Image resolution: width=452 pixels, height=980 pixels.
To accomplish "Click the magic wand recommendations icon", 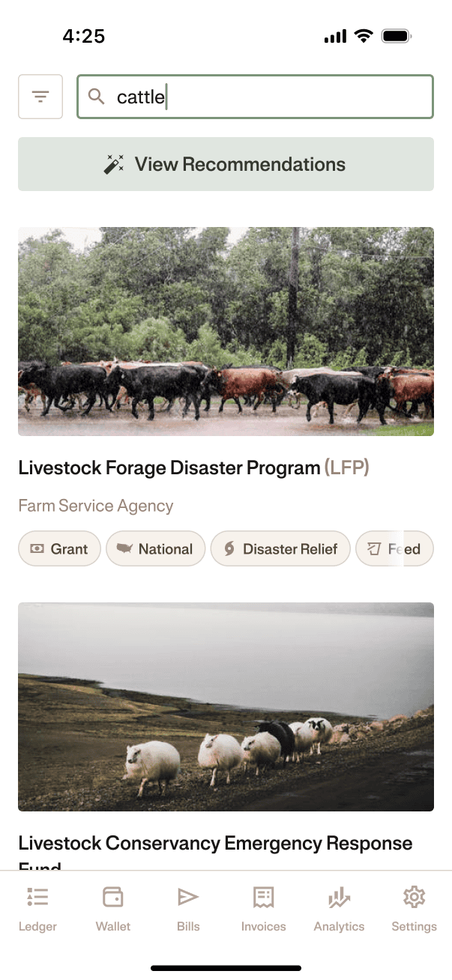I will (x=113, y=163).
